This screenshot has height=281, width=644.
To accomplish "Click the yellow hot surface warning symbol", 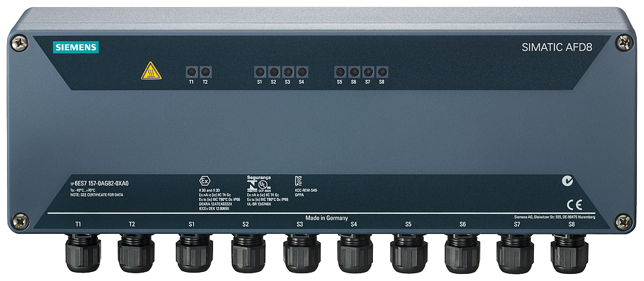I will pyautogui.click(x=150, y=70).
